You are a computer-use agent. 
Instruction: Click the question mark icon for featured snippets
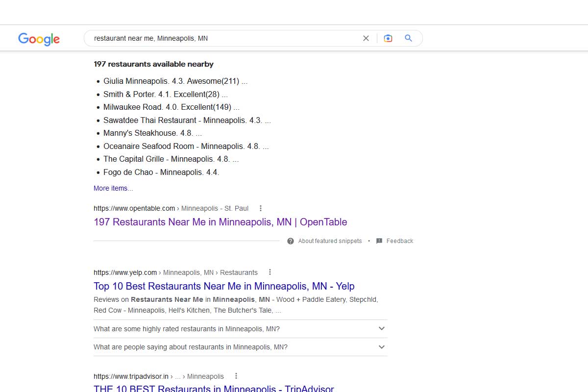point(291,241)
